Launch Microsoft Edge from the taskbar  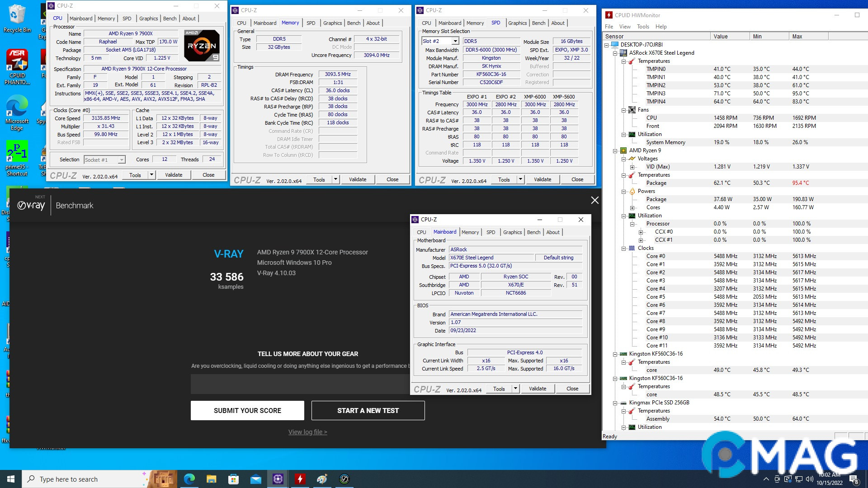click(x=190, y=479)
